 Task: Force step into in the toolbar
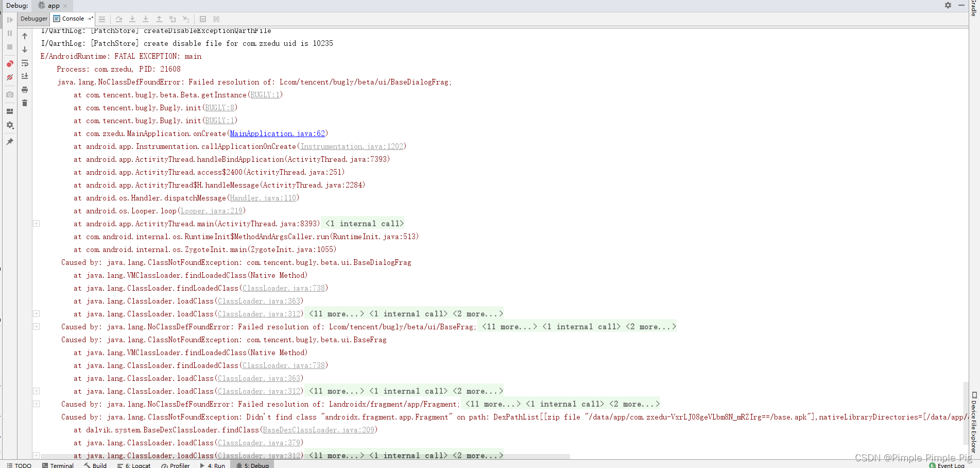tap(146, 19)
